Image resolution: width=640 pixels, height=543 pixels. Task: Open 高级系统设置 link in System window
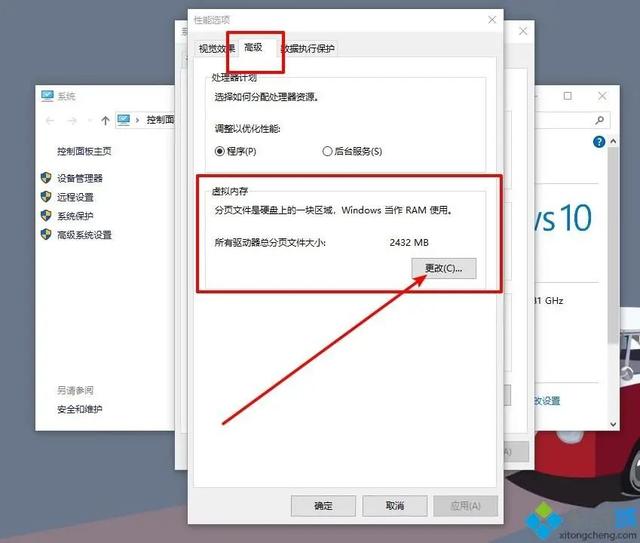click(84, 235)
